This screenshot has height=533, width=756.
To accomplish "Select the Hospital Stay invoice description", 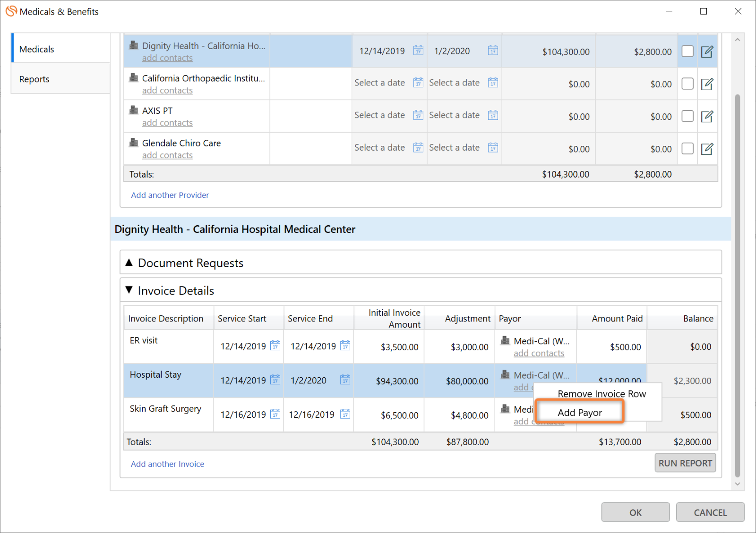I will (x=155, y=374).
